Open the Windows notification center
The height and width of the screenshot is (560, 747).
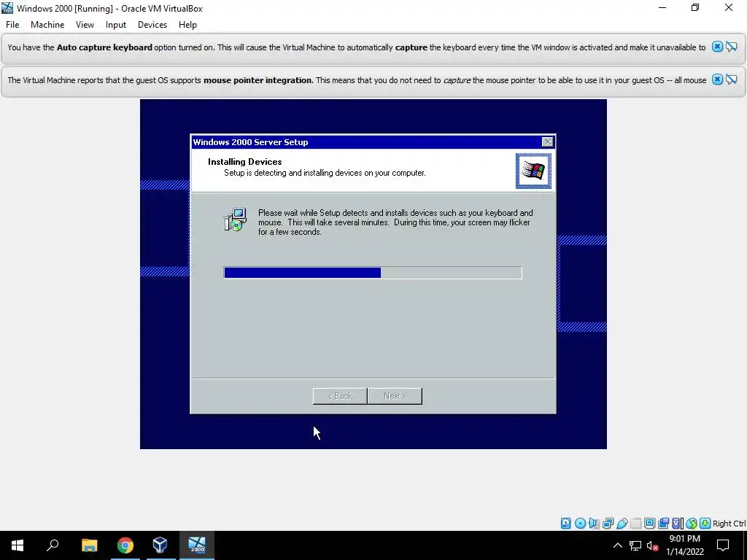click(x=723, y=545)
